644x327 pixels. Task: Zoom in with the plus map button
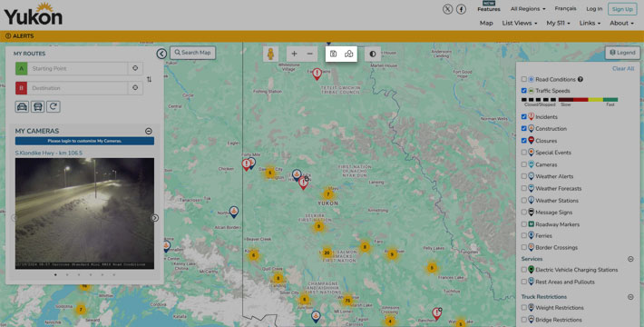294,54
